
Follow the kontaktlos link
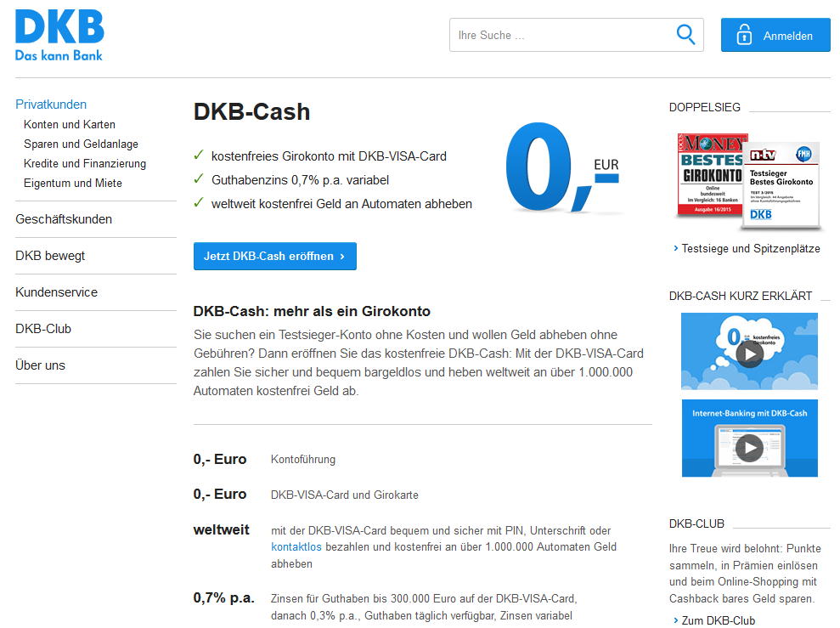pyautogui.click(x=296, y=546)
